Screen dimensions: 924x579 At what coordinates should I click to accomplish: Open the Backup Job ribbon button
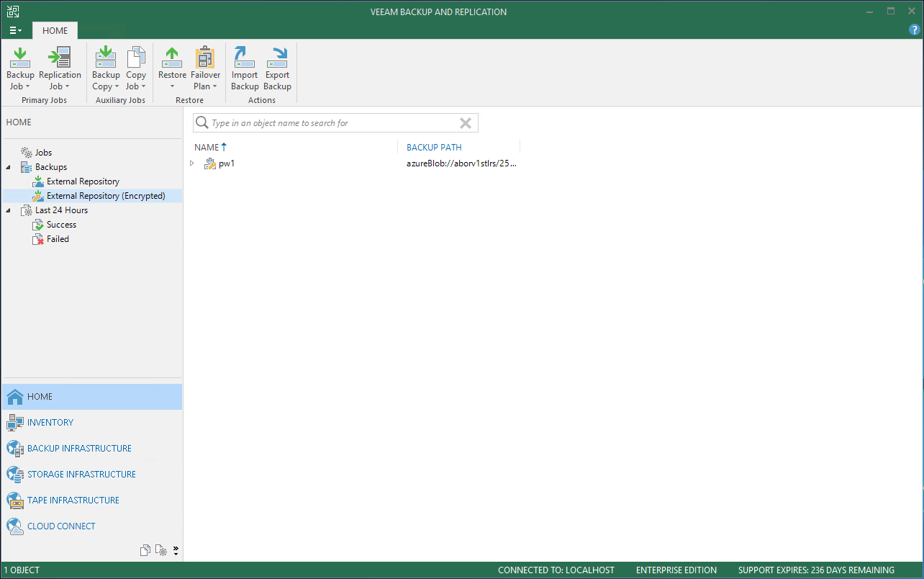20,69
